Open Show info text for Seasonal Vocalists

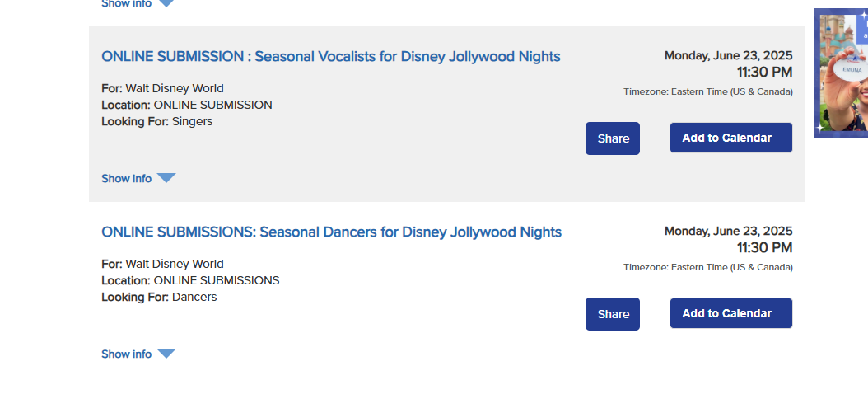pyautogui.click(x=126, y=178)
